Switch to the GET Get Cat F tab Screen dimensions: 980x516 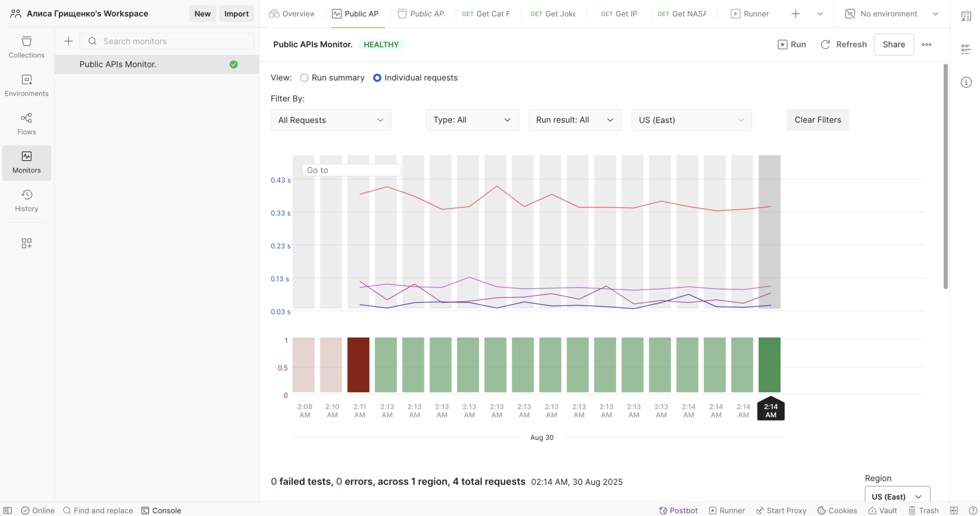pyautogui.click(x=486, y=13)
